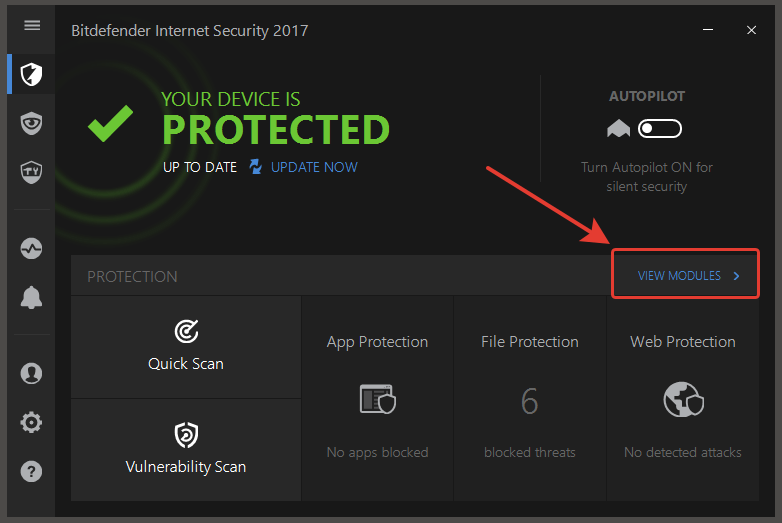Open the Tools shield sidebar icon
The height and width of the screenshot is (523, 782).
coord(31,172)
